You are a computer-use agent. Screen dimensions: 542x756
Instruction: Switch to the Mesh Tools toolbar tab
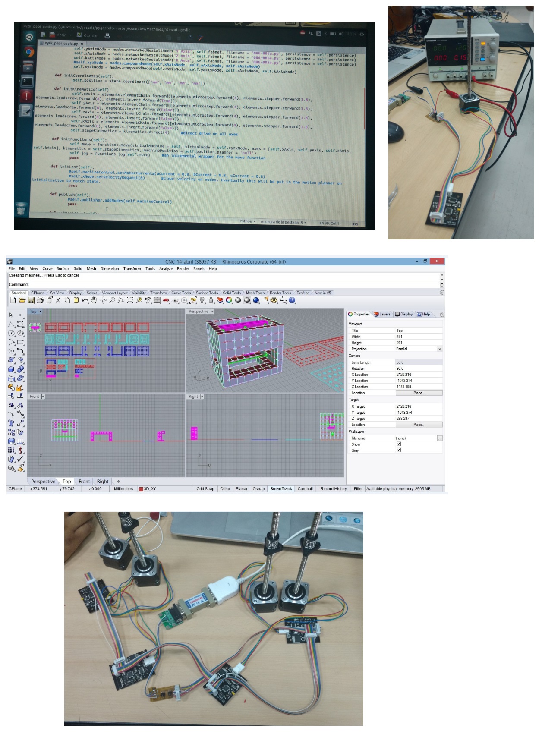[x=255, y=293]
